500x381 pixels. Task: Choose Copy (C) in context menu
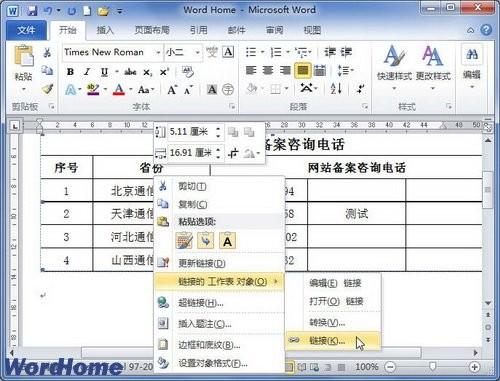click(219, 204)
